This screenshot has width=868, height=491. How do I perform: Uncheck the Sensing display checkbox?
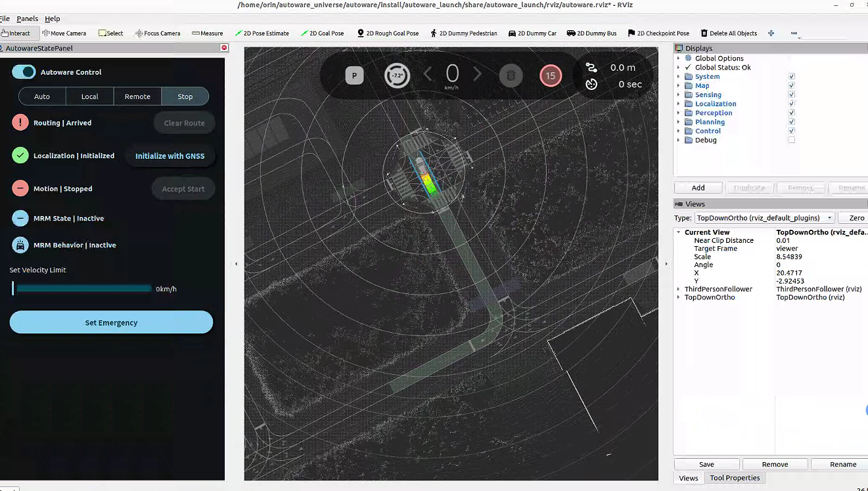[791, 95]
